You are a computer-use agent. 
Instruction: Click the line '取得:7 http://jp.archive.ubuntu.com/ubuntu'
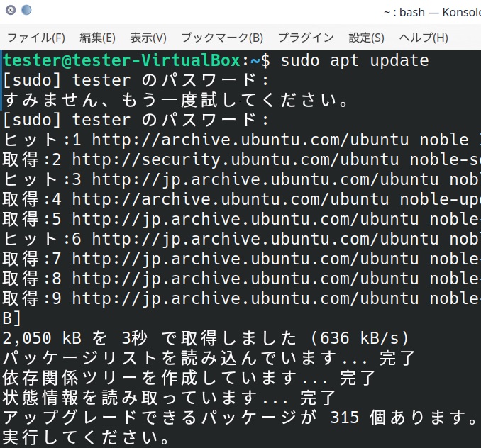point(211,259)
